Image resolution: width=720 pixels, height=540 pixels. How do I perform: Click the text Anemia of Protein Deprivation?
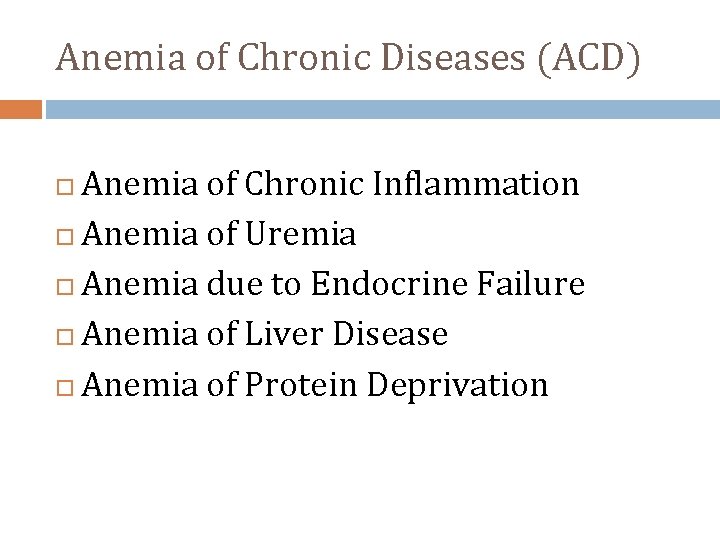(315, 385)
